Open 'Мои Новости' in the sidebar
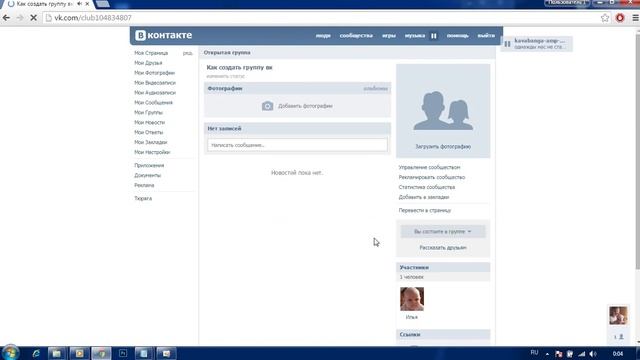 pos(149,122)
